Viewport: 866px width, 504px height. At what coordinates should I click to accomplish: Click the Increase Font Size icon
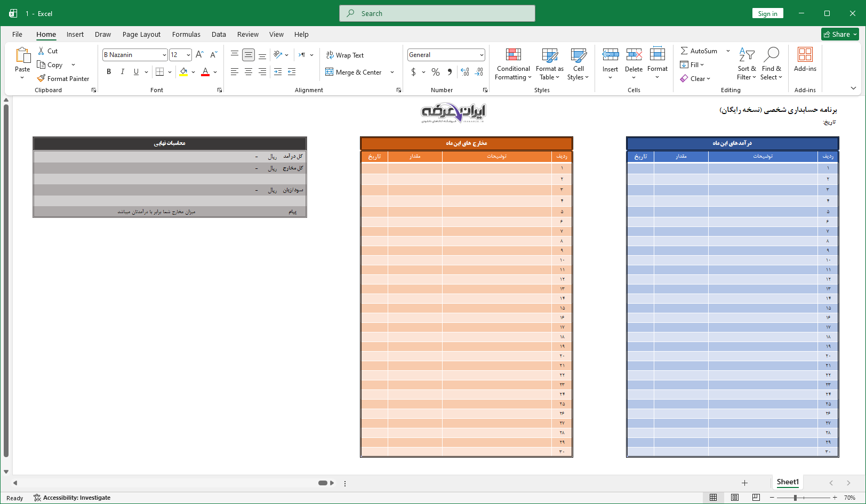tap(199, 55)
